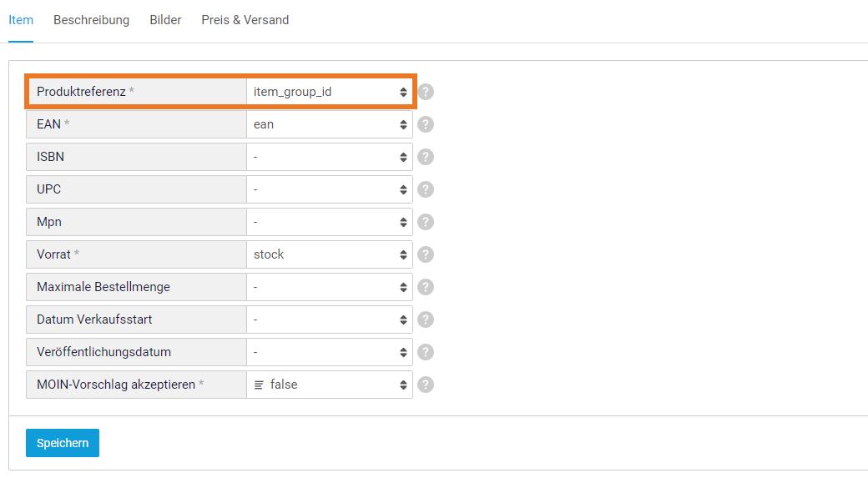Open the Produktreferenz item_group_id dropdown
868x478 pixels.
click(x=330, y=92)
